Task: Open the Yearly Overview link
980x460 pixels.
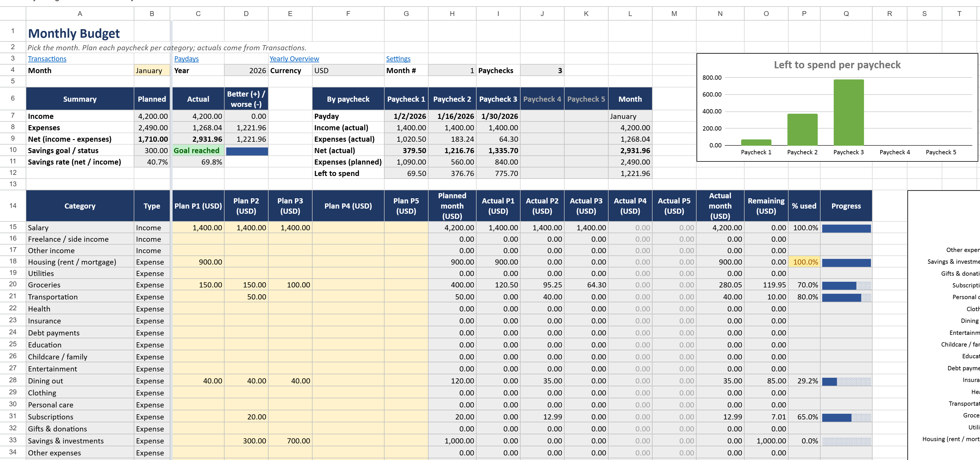Action: pyautogui.click(x=294, y=59)
